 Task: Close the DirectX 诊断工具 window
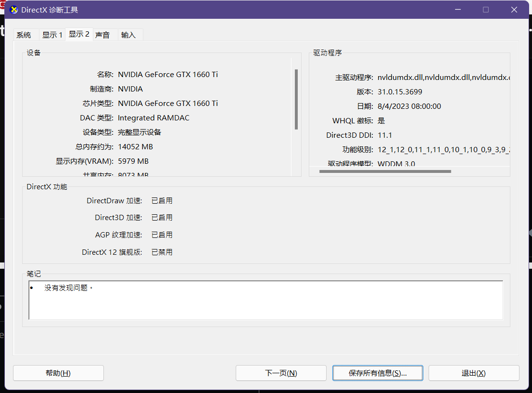514,10
